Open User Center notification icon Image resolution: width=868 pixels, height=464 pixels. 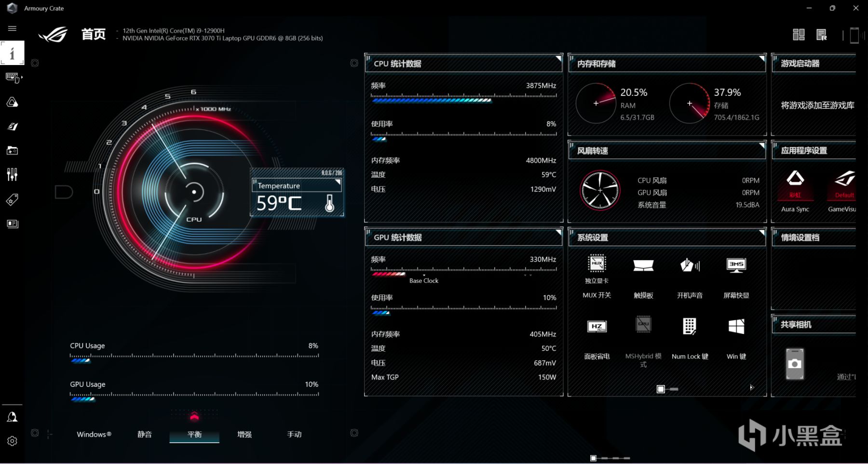pos(12,417)
